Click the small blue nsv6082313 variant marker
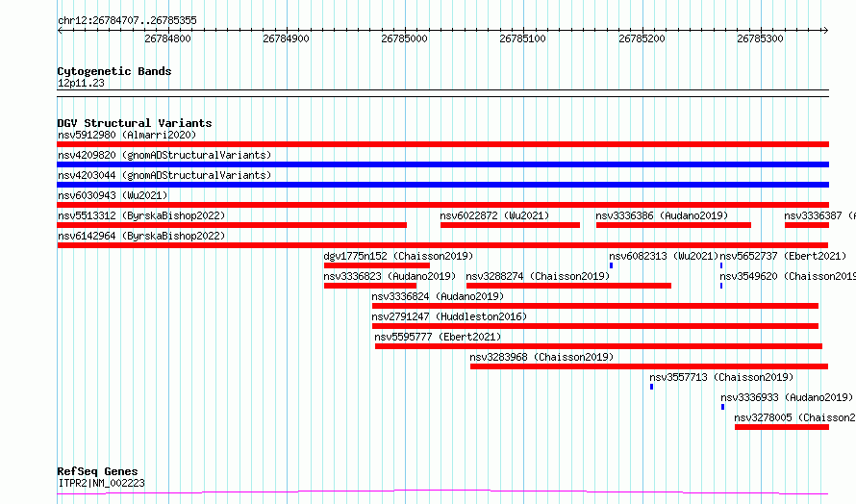Screen dimensions: 856x504 tap(611, 265)
